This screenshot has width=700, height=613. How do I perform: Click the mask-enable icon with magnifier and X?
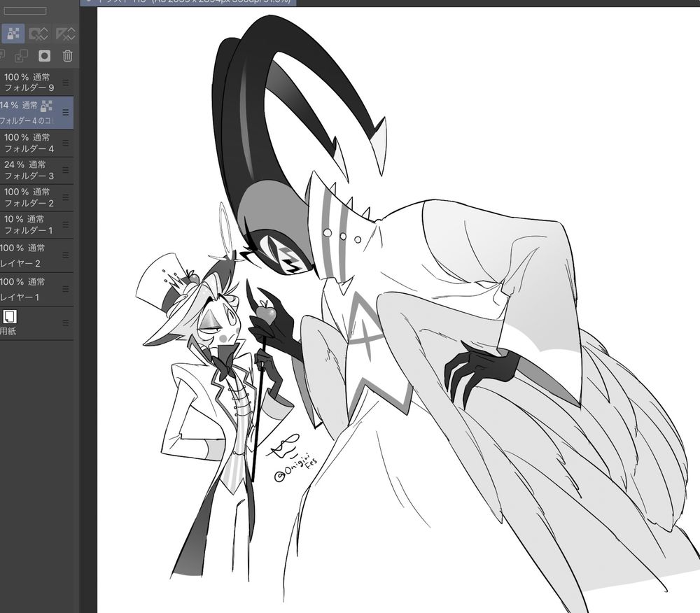coord(38,34)
